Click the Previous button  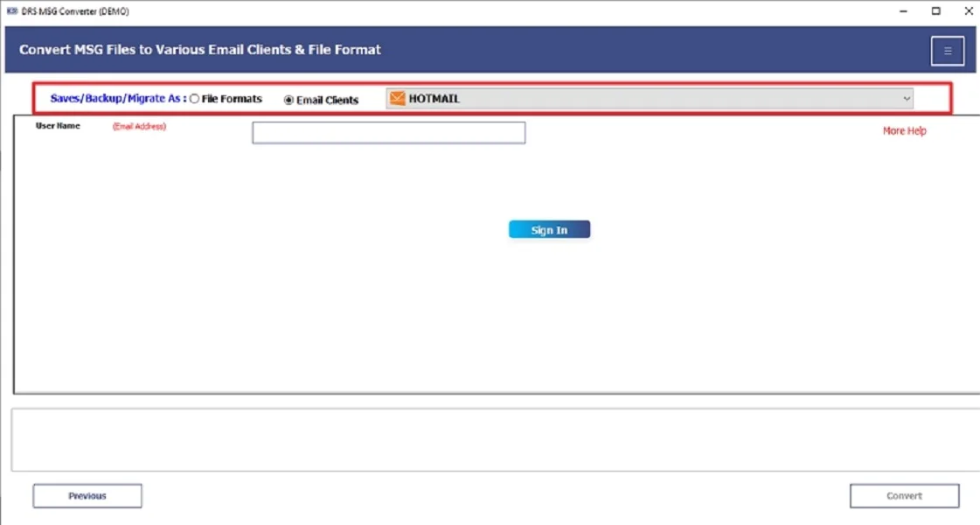87,495
